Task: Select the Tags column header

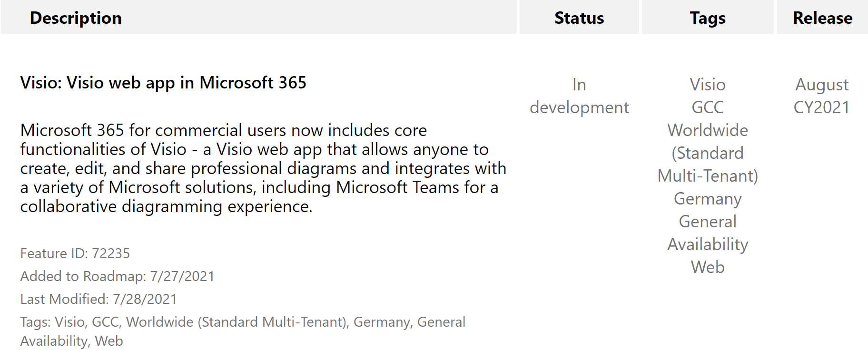Action: pos(708,18)
